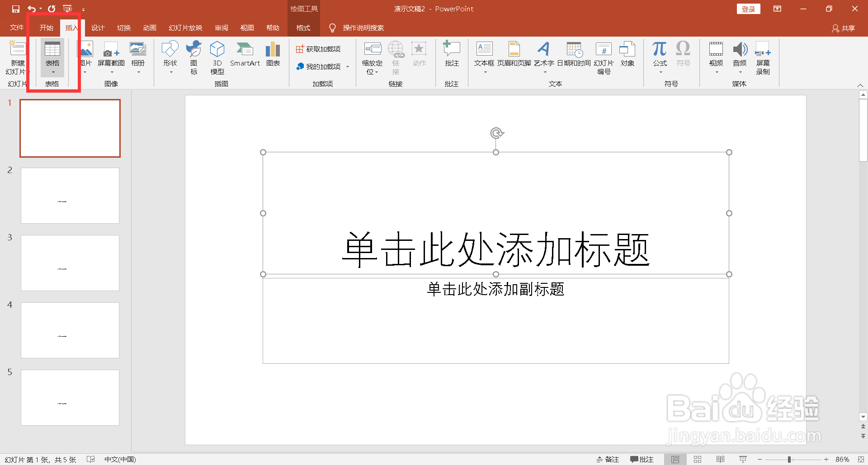868x465 pixels.
Task: Click 获取加载项 to get add-ins
Action: pos(318,48)
